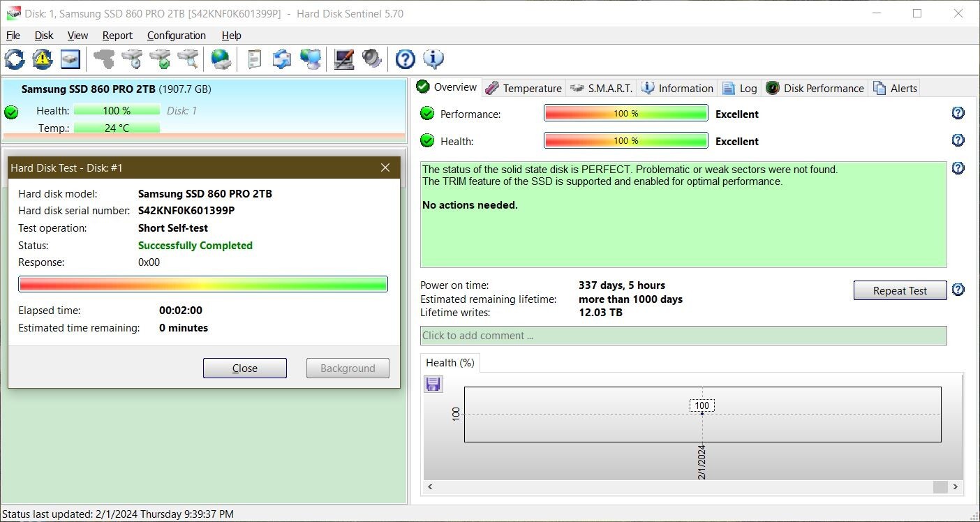The image size is (980, 522).
Task: Open the Alerts tab
Action: click(895, 88)
